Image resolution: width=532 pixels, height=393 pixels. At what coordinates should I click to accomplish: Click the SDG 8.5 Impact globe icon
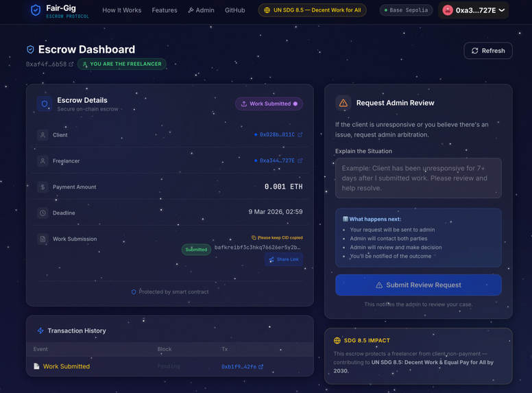(337, 340)
